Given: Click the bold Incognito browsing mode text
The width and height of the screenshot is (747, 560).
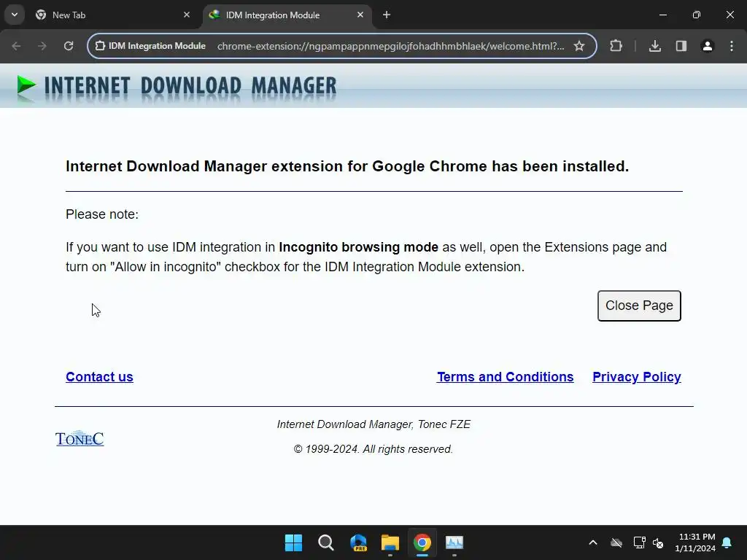Looking at the screenshot, I should click(358, 247).
